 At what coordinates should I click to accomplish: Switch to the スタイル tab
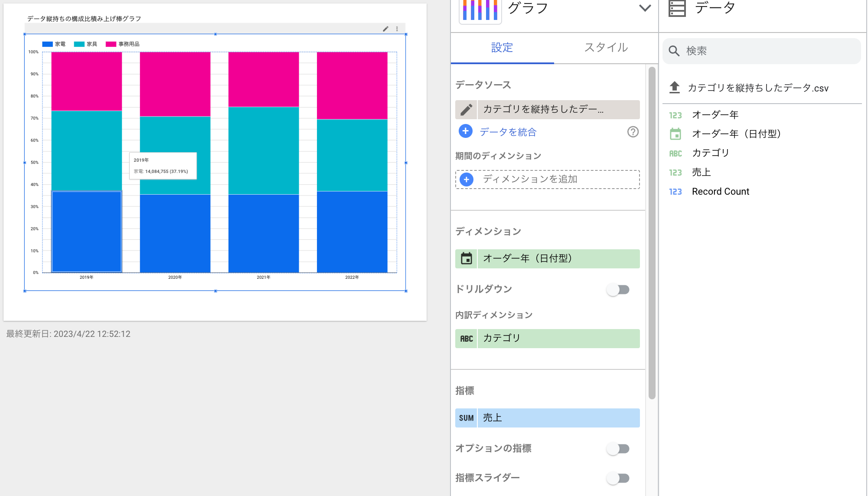(606, 48)
